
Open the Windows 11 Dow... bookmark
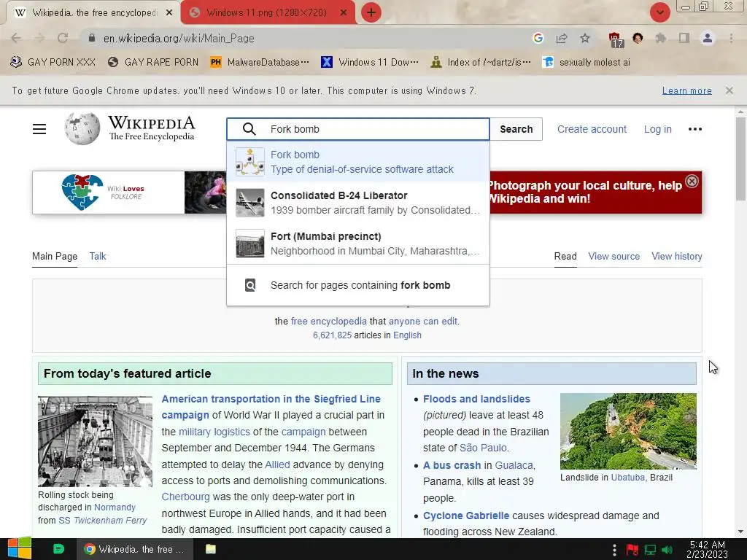pyautogui.click(x=370, y=62)
